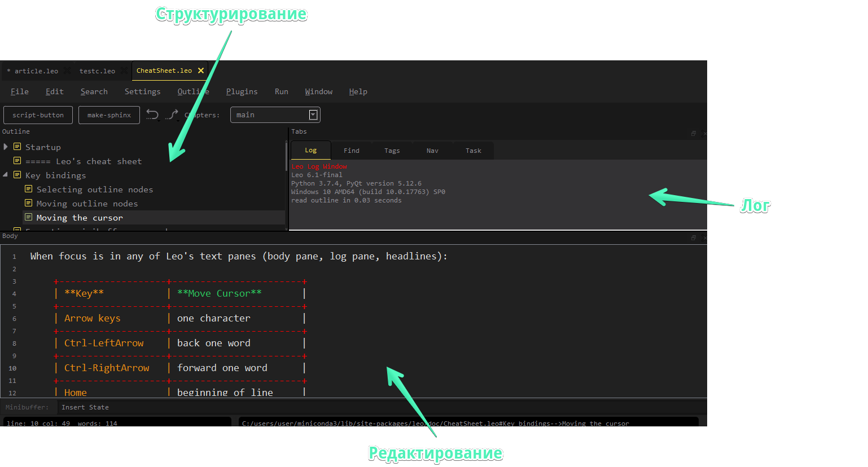Open the Settings menu

coord(143,91)
